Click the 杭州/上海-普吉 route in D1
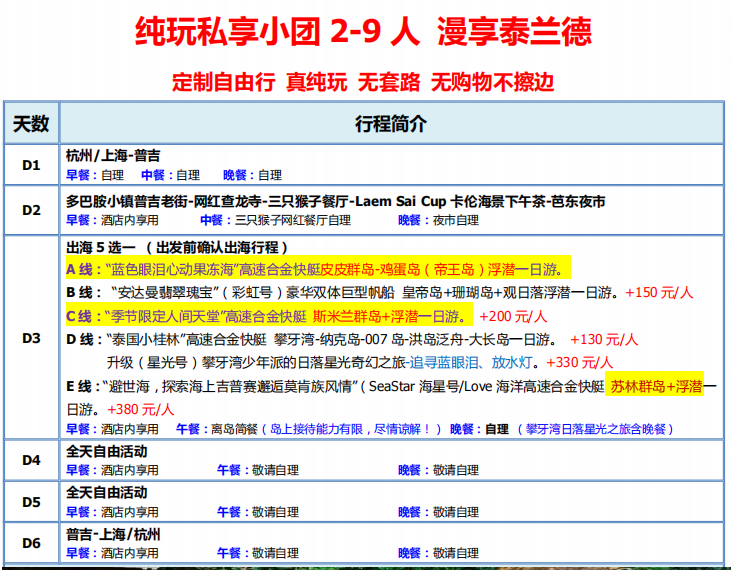Screen dimensions: 731x570 click(x=113, y=156)
